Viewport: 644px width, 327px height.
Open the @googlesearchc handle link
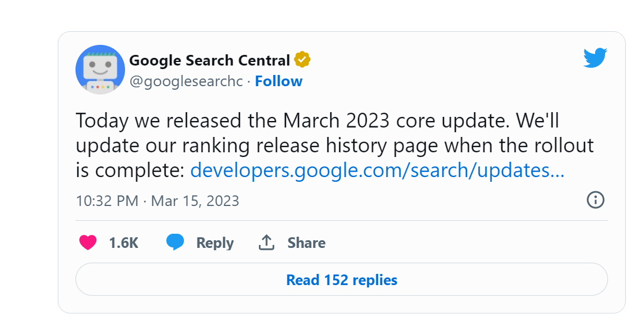tap(186, 81)
